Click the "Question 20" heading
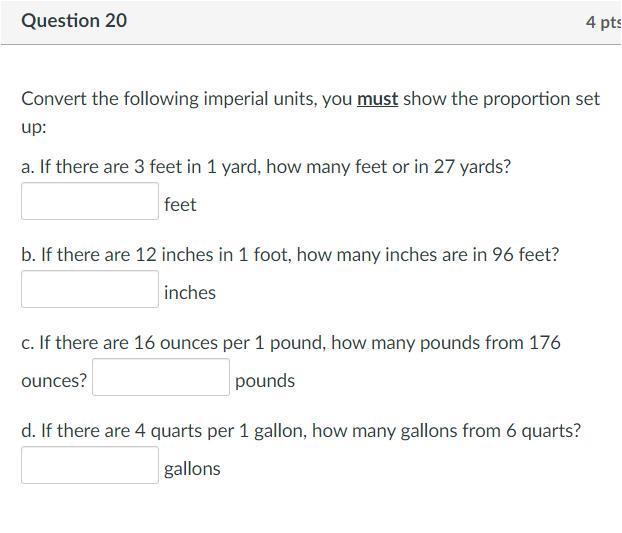 point(74,21)
